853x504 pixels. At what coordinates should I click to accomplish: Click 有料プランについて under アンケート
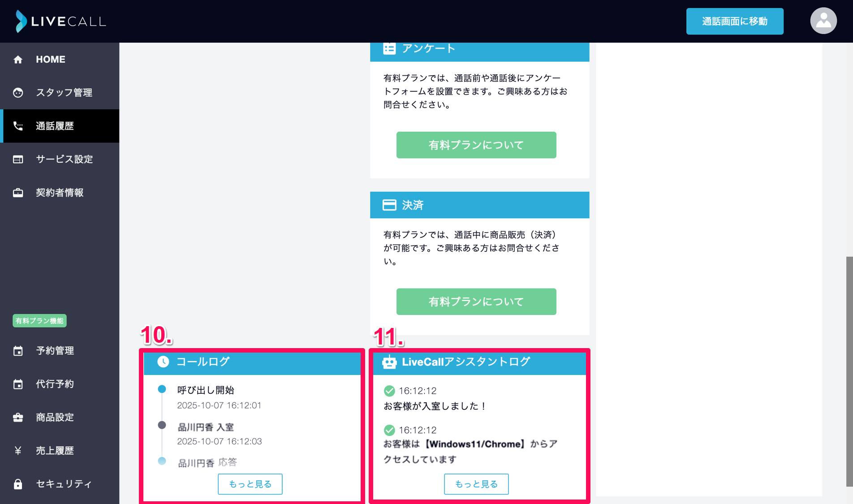coord(476,145)
